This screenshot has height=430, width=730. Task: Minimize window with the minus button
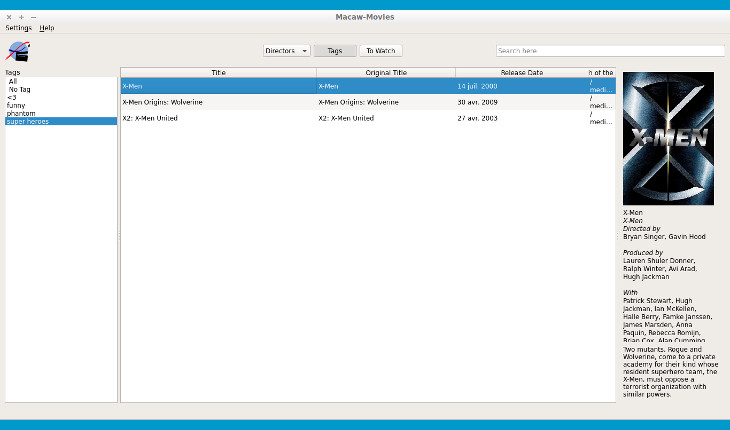34,17
